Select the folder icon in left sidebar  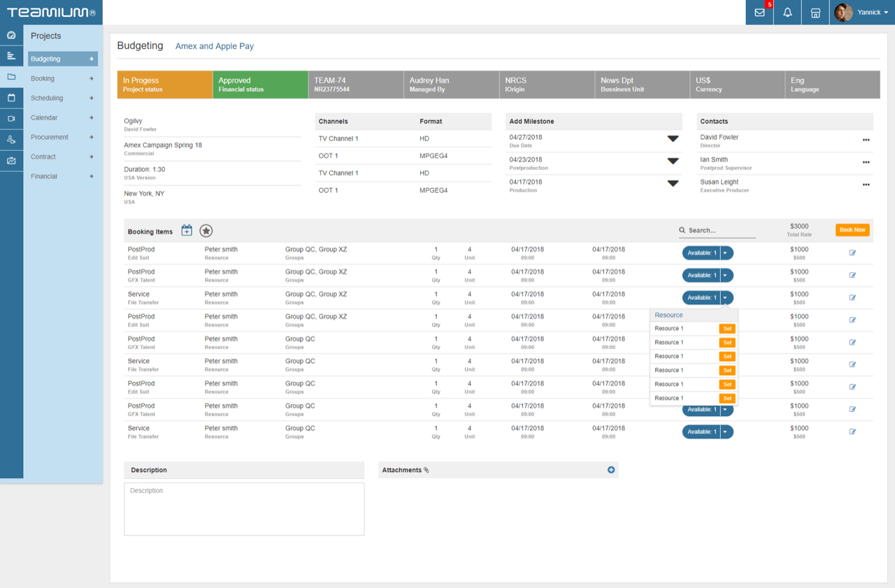11,77
